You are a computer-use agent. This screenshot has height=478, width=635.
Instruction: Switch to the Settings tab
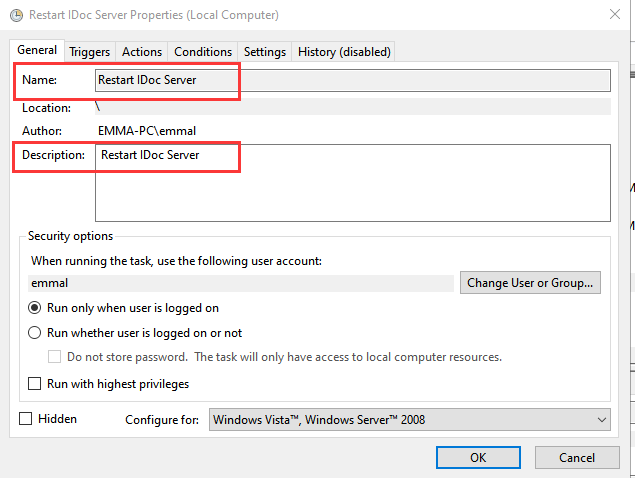click(x=265, y=52)
